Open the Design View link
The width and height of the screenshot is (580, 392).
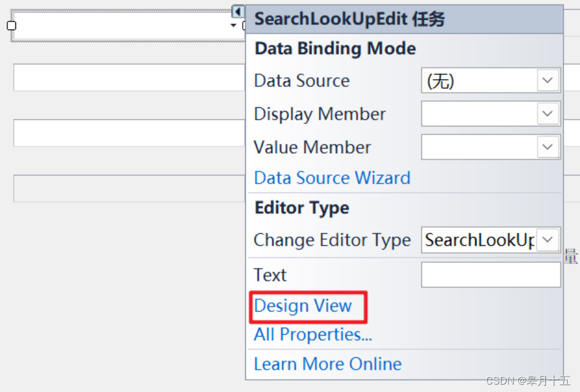tap(303, 306)
